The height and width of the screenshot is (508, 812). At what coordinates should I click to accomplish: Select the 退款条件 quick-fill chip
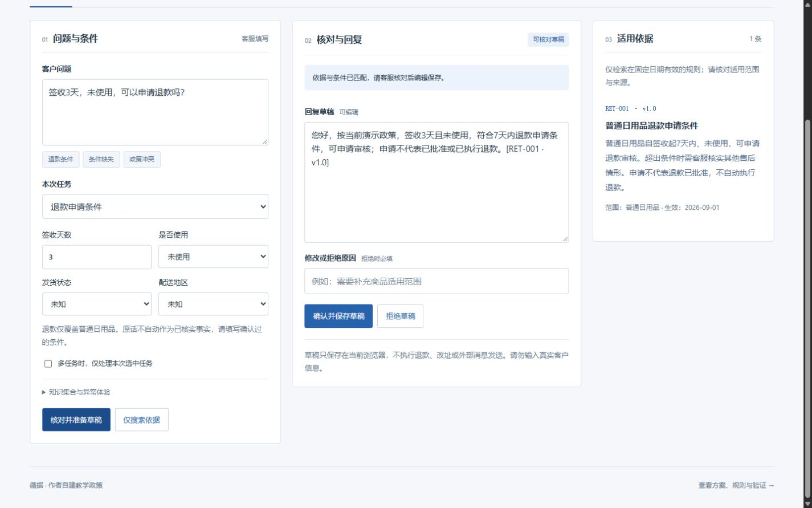point(60,160)
